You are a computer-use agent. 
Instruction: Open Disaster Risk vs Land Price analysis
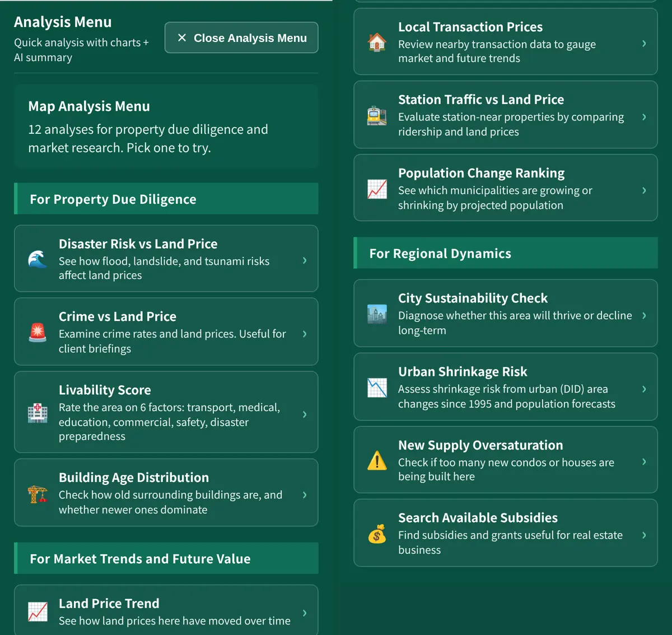(166, 258)
